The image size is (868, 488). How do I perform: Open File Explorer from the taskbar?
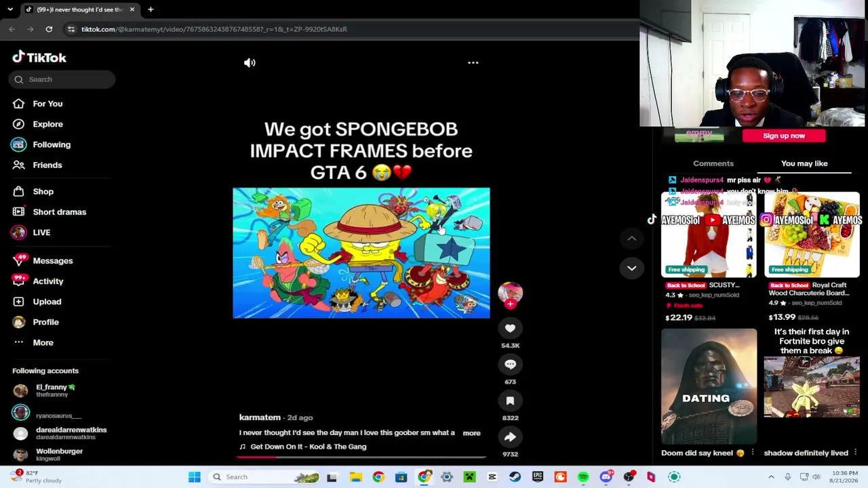pos(356,477)
